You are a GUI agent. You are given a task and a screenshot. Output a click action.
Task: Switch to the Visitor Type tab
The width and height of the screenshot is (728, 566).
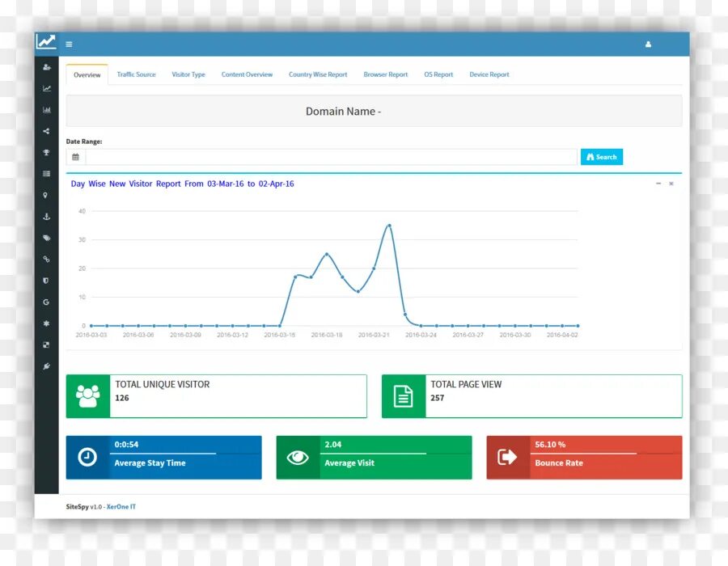click(x=188, y=74)
